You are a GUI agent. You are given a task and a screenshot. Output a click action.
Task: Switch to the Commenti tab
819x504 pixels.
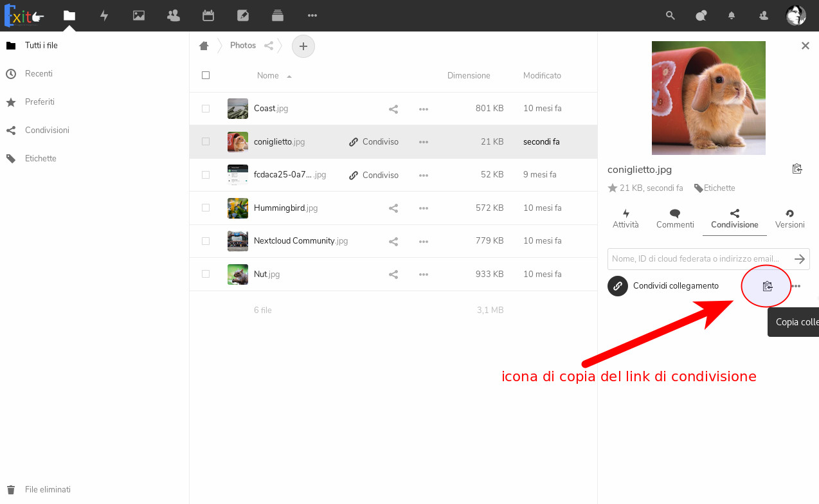(x=675, y=219)
